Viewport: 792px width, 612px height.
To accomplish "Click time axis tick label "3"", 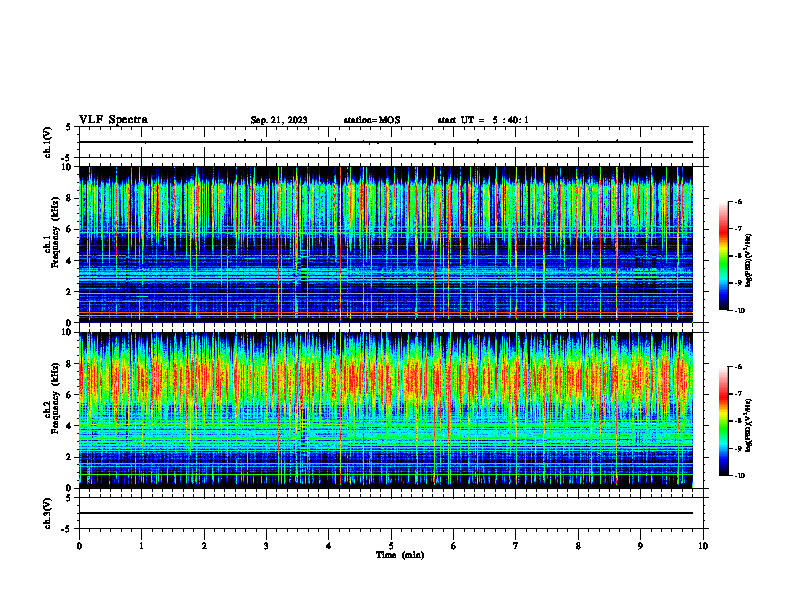I will pyautogui.click(x=266, y=546).
